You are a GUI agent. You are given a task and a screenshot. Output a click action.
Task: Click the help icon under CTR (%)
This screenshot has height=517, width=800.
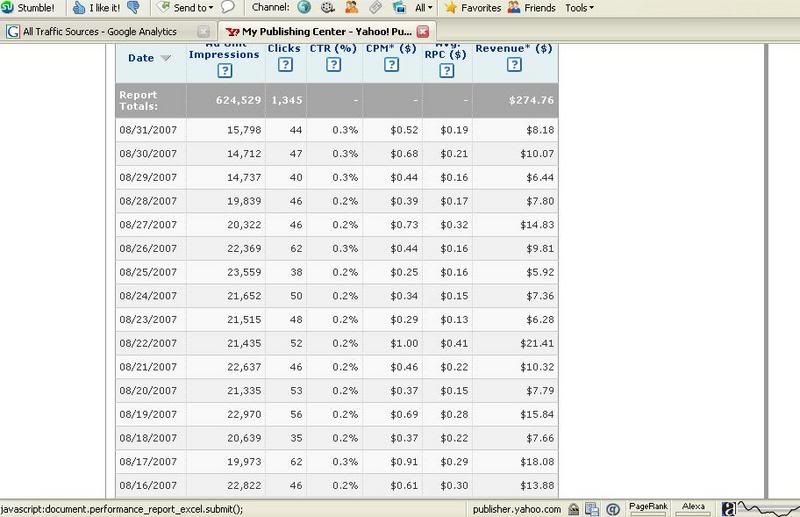pyautogui.click(x=333, y=65)
